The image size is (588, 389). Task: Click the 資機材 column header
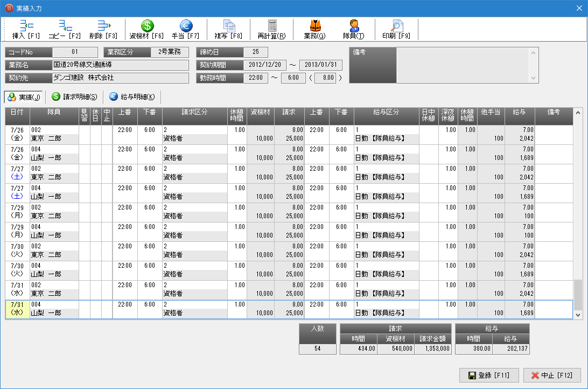tap(260, 116)
